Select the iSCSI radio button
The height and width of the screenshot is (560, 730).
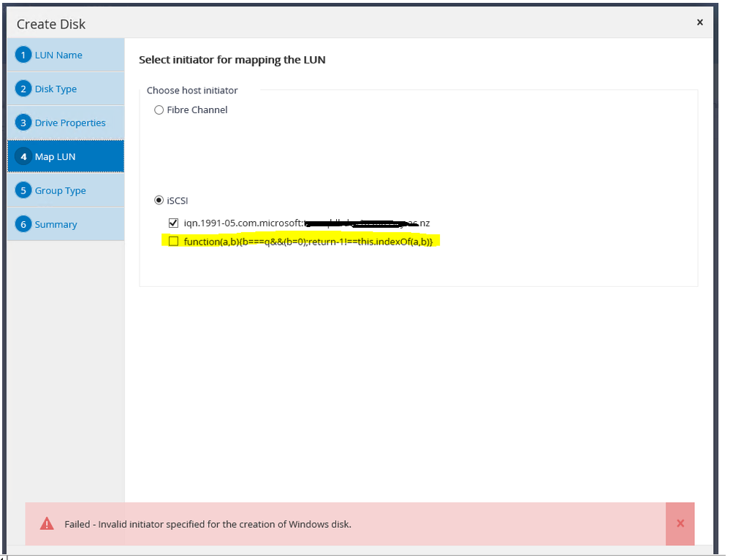point(159,200)
